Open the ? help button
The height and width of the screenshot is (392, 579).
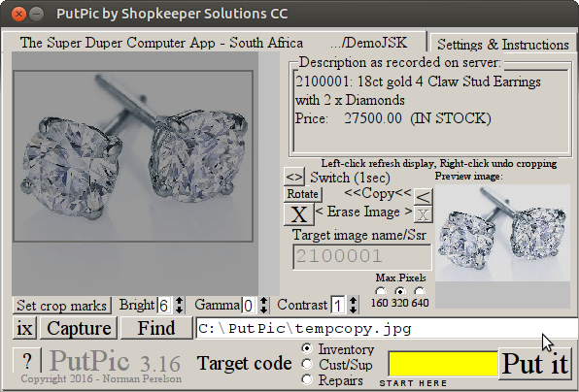tap(27, 360)
